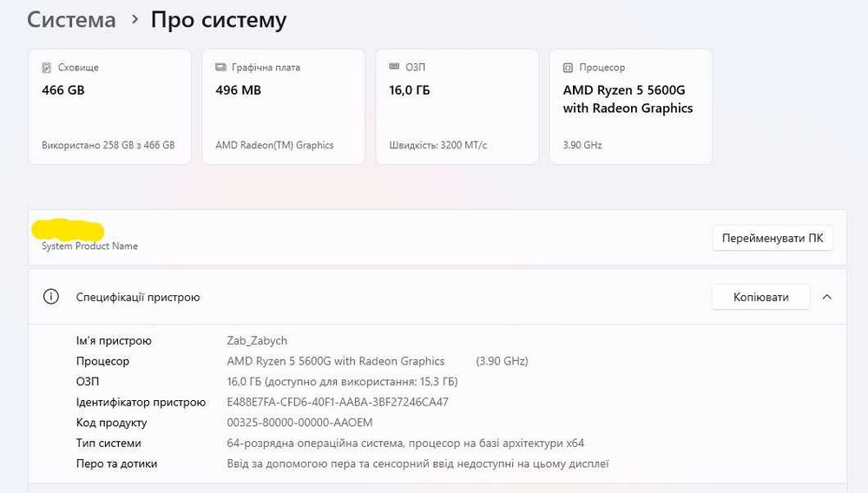The image size is (868, 493).
Task: Click the breadcrumb arrow after Система
Action: [135, 19]
